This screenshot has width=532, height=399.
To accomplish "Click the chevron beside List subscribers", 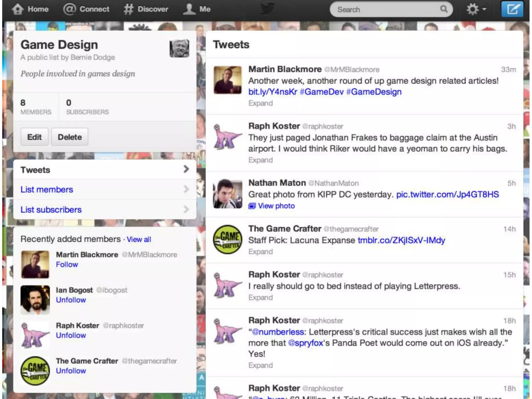I will click(x=186, y=209).
